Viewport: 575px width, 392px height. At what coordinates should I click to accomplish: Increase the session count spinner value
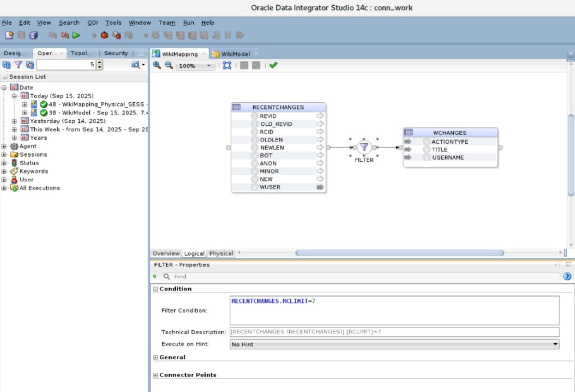point(99,63)
